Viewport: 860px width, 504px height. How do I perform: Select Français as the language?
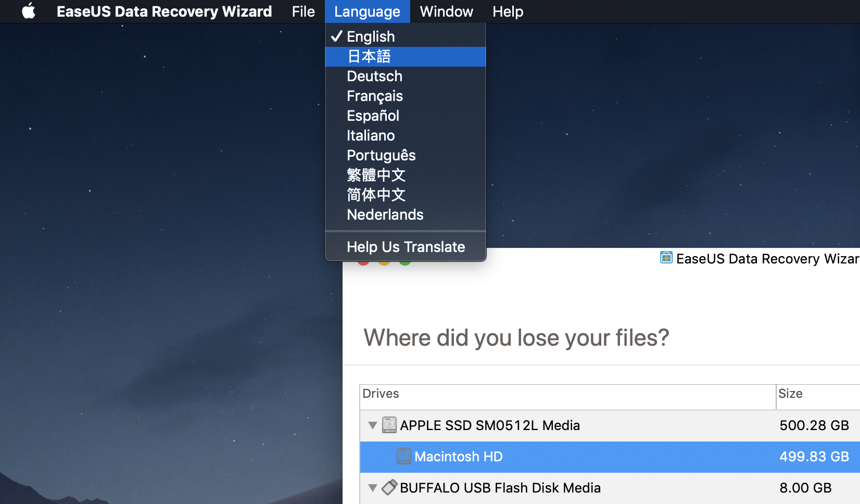[374, 96]
